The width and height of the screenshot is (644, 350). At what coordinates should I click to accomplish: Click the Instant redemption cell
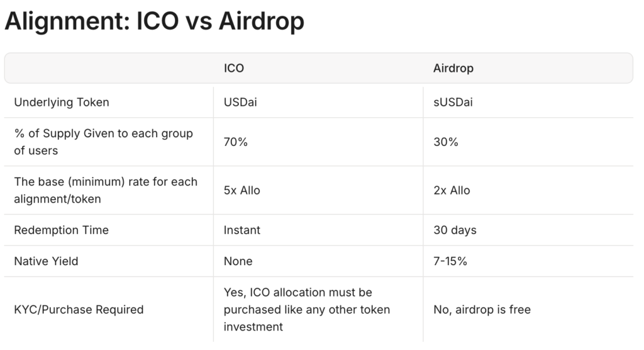click(x=242, y=230)
